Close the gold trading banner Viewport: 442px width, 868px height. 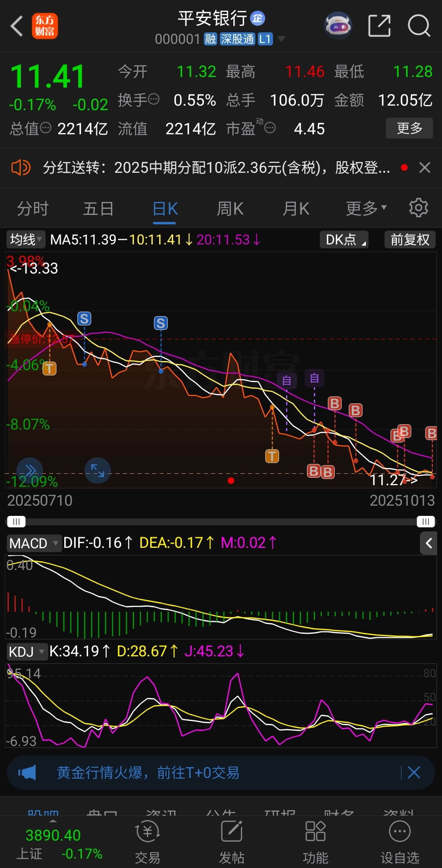414,773
